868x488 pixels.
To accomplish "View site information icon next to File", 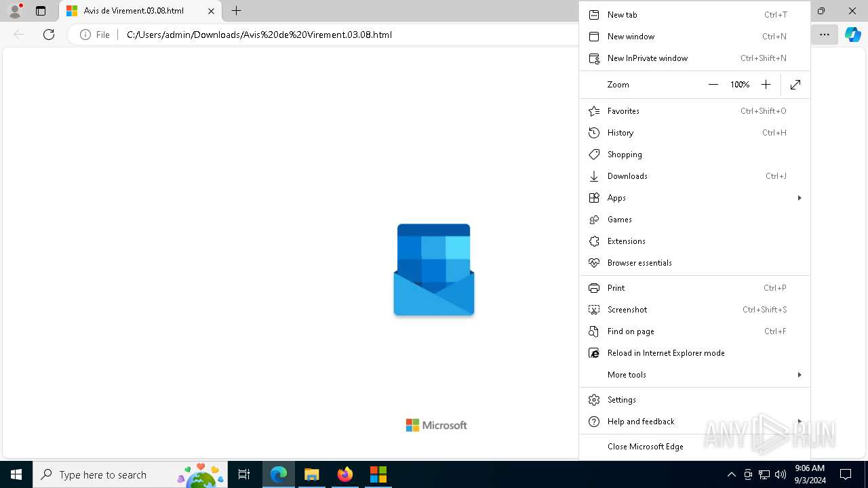I will [85, 35].
